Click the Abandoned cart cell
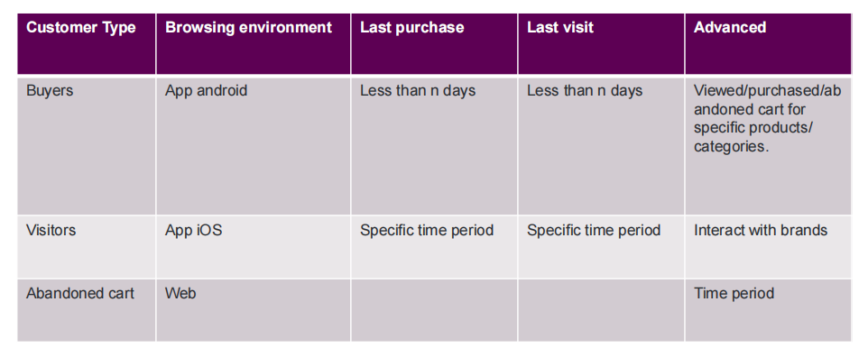 tap(87, 310)
